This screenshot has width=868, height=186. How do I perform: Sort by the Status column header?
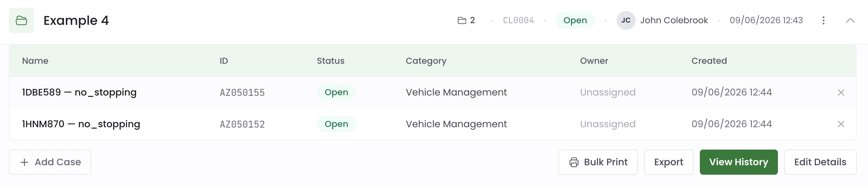331,61
